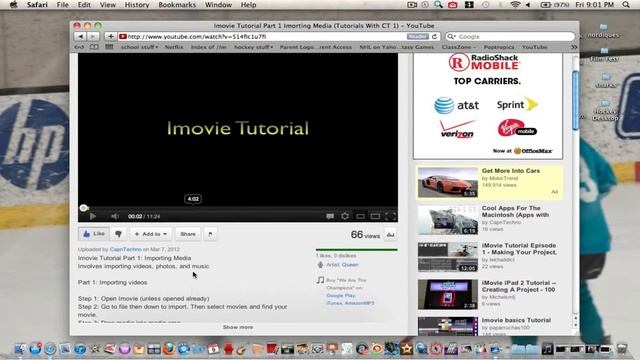Flag the video with flag icon
Image resolution: width=640 pixels, height=360 pixels.
[211, 234]
